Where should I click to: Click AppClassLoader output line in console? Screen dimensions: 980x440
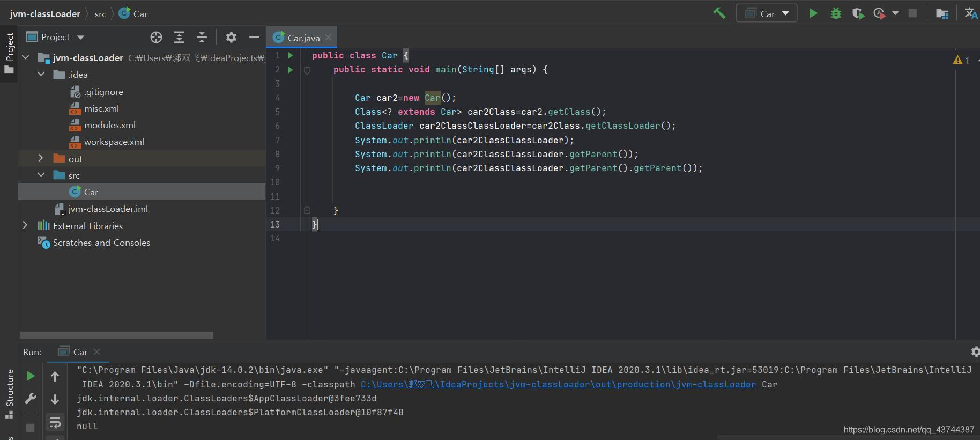[226, 398]
